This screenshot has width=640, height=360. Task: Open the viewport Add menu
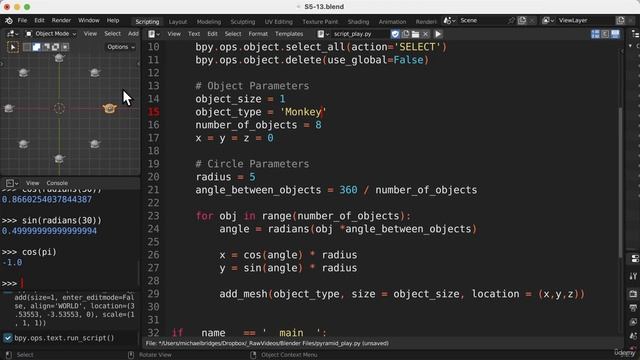[x=133, y=34]
